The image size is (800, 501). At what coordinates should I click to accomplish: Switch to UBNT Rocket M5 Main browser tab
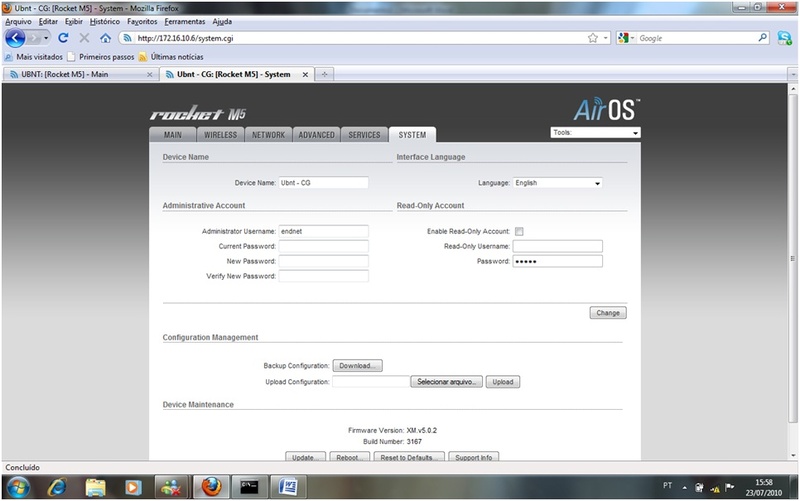(82, 74)
